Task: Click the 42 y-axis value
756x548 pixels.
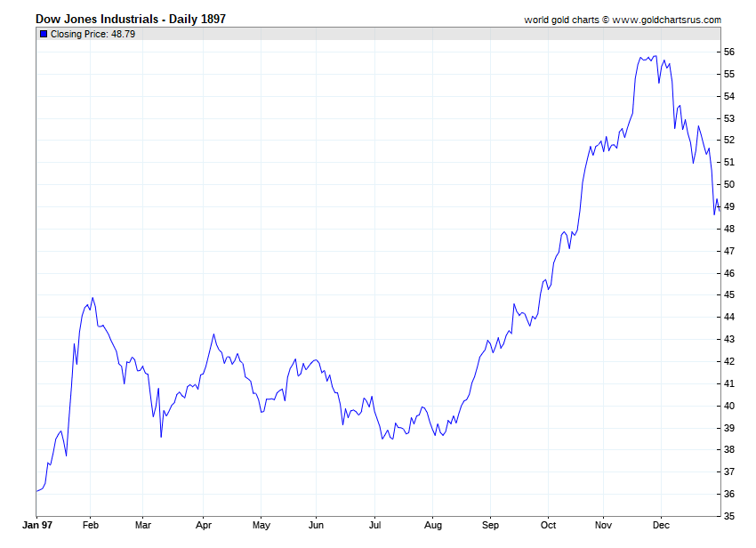Action: point(729,361)
